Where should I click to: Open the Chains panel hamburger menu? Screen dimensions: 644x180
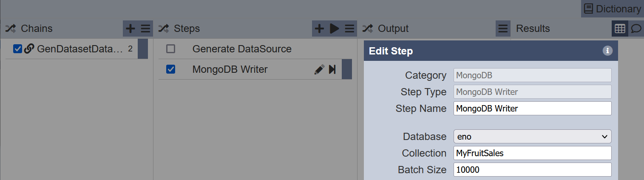point(146,29)
